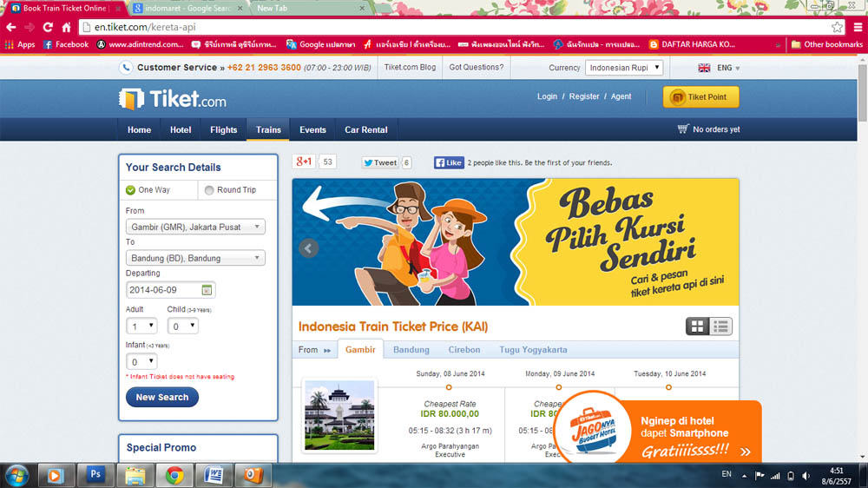Click the customer service phone icon
The width and height of the screenshot is (868, 488).
tap(126, 68)
